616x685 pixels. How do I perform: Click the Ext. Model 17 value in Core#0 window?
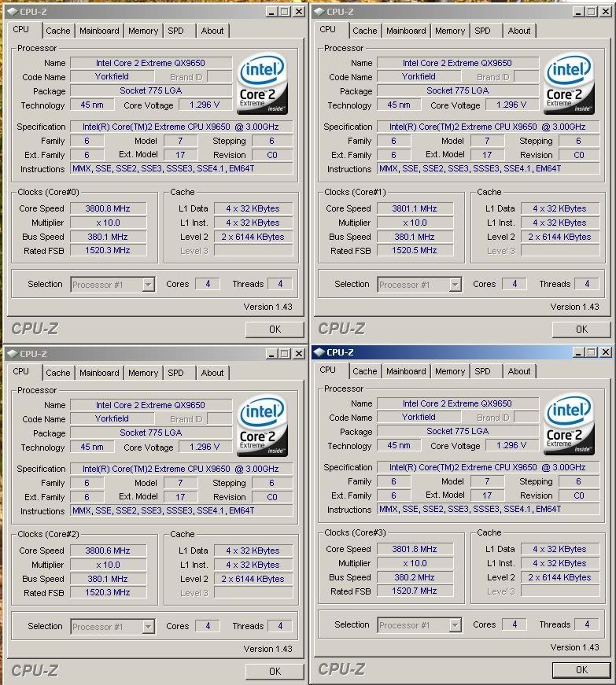(x=180, y=155)
